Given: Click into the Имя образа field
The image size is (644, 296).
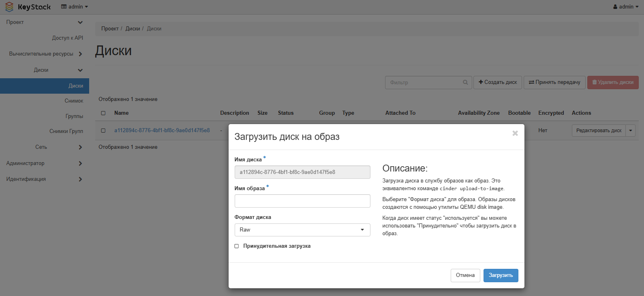Looking at the screenshot, I should tap(302, 201).
